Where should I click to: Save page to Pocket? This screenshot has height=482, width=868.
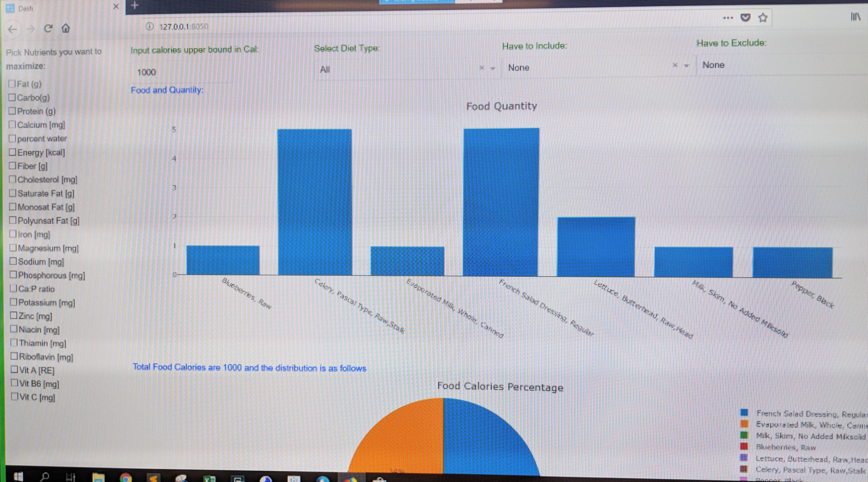(x=745, y=18)
